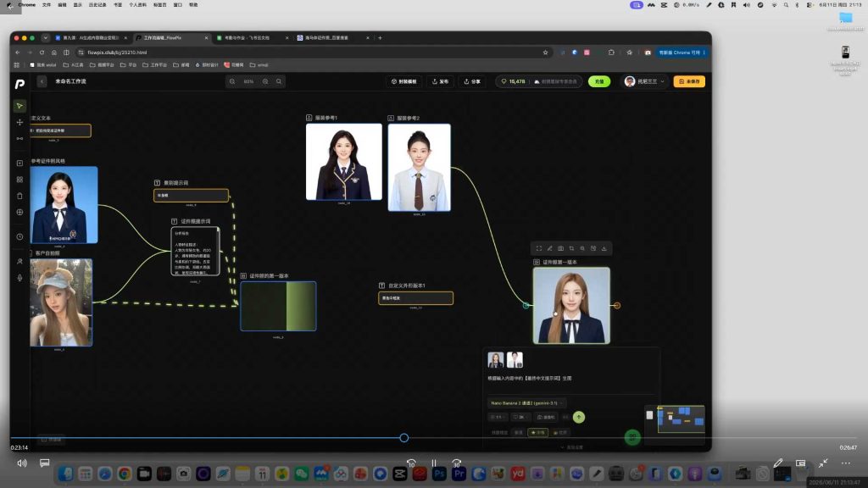Click the orange 未保存 save button
This screenshot has height=488, width=868.
click(689, 81)
